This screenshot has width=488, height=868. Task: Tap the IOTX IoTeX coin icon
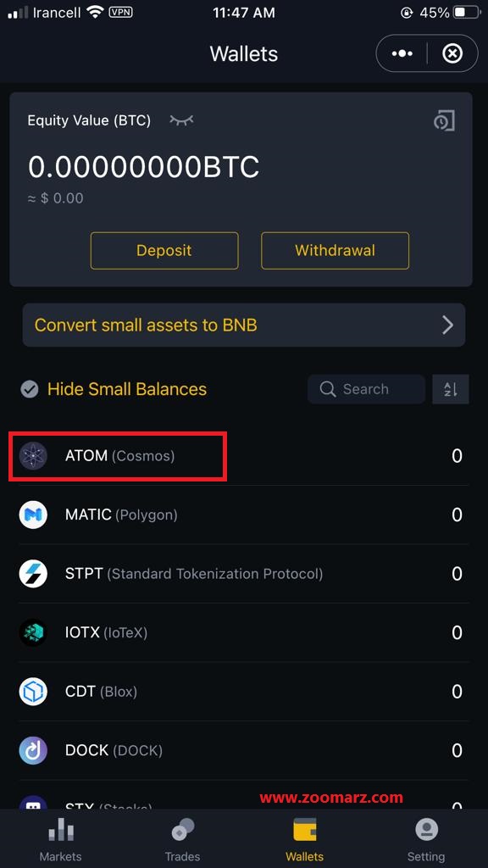point(33,632)
